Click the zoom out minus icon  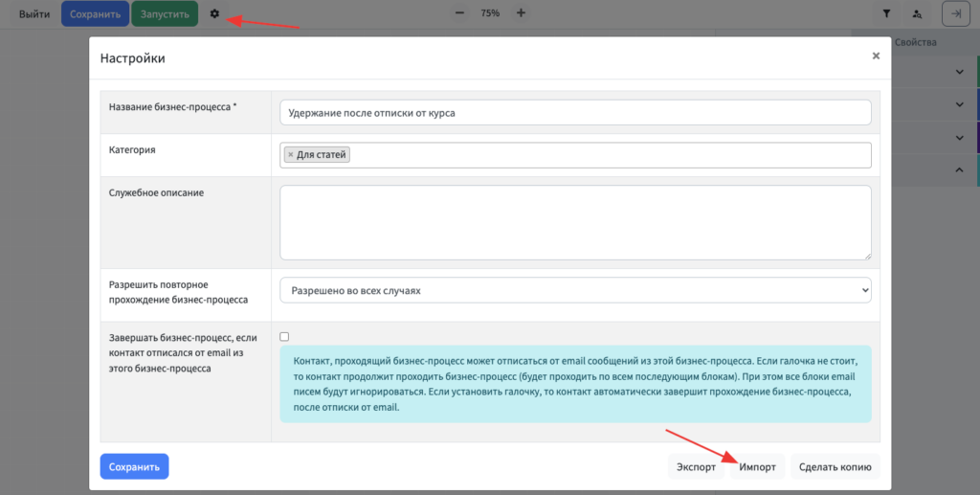click(x=460, y=13)
